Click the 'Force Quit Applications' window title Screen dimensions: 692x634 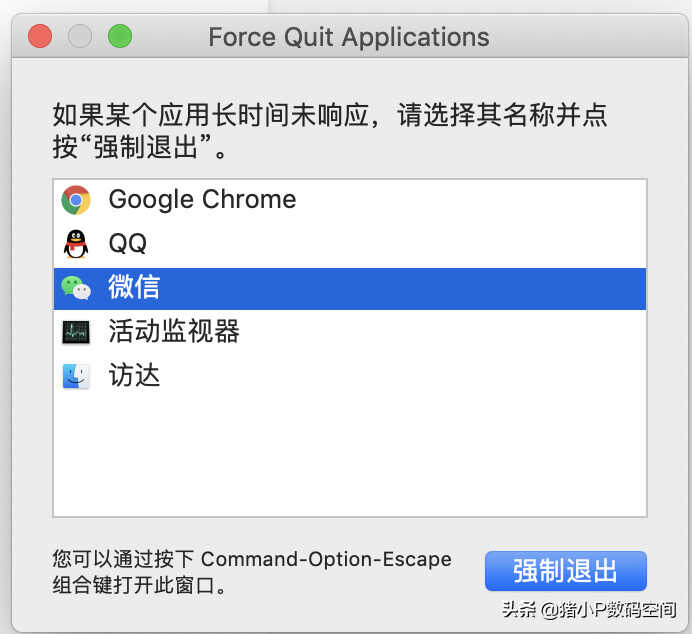pyautogui.click(x=349, y=38)
